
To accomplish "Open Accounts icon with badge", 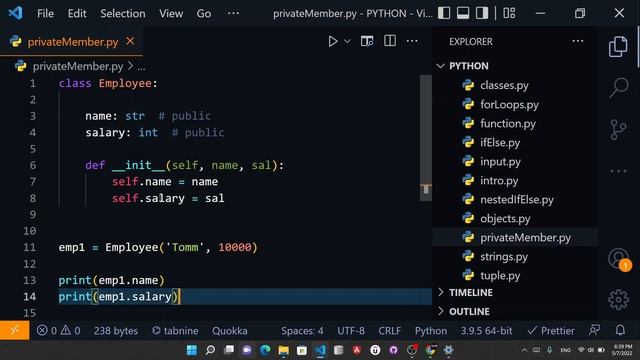I will (x=619, y=259).
